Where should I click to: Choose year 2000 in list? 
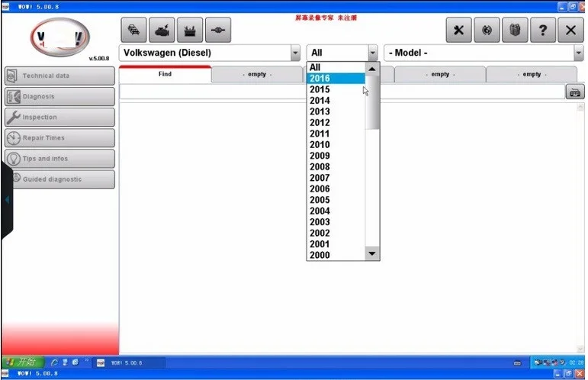coord(336,255)
